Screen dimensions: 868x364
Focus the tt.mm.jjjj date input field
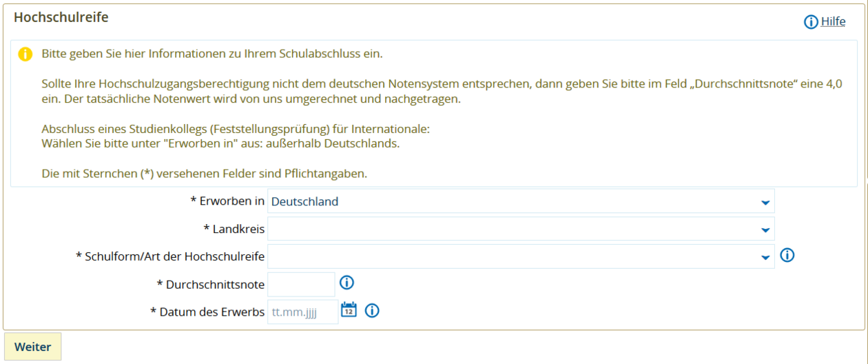302,312
